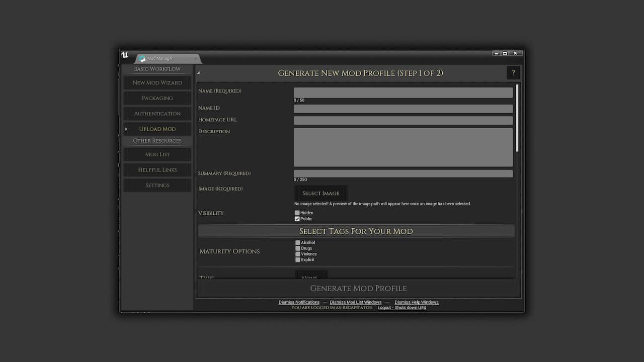Click Logout - Shuts down UE4 link
This screenshot has height=362, width=644.
pos(402,308)
